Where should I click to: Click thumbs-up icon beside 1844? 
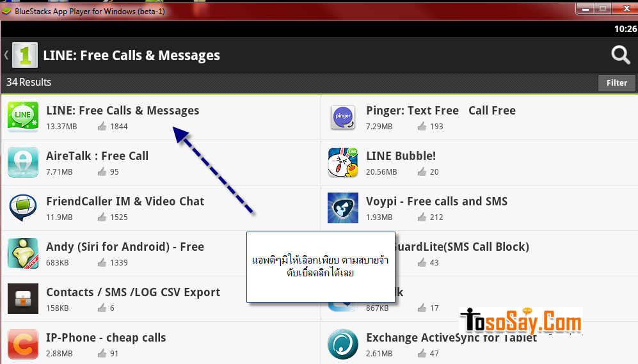tap(102, 127)
